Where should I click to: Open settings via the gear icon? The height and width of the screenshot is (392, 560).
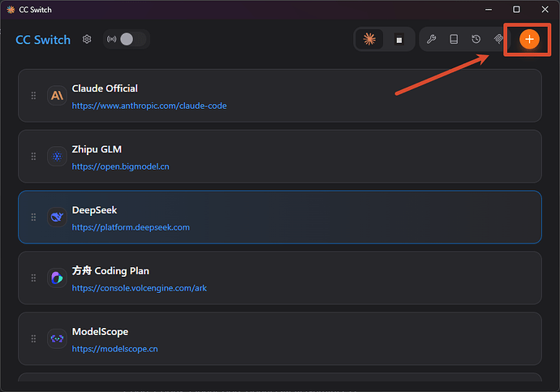87,39
